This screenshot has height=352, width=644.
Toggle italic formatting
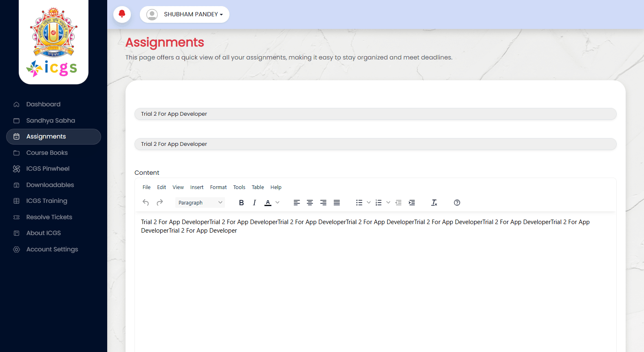pyautogui.click(x=254, y=202)
